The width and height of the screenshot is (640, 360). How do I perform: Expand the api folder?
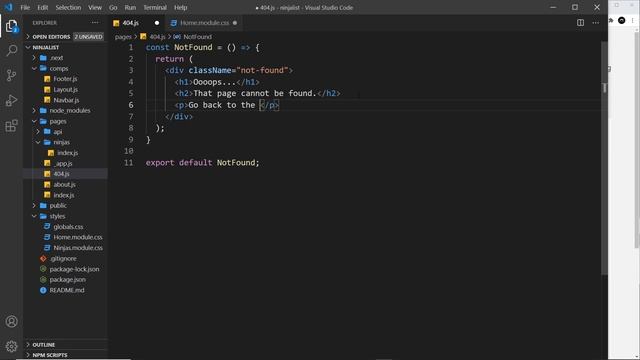(65, 132)
